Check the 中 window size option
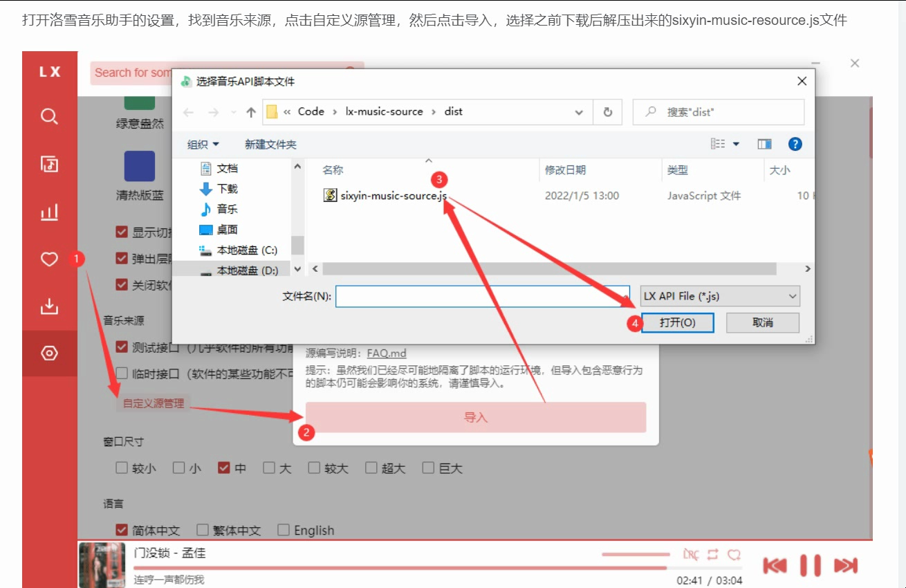Image resolution: width=906 pixels, height=588 pixels. click(223, 468)
